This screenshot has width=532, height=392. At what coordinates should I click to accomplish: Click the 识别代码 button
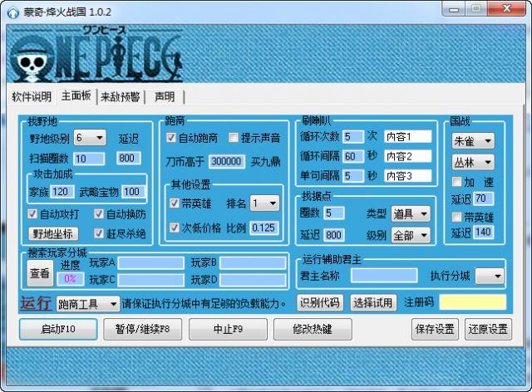tap(320, 302)
